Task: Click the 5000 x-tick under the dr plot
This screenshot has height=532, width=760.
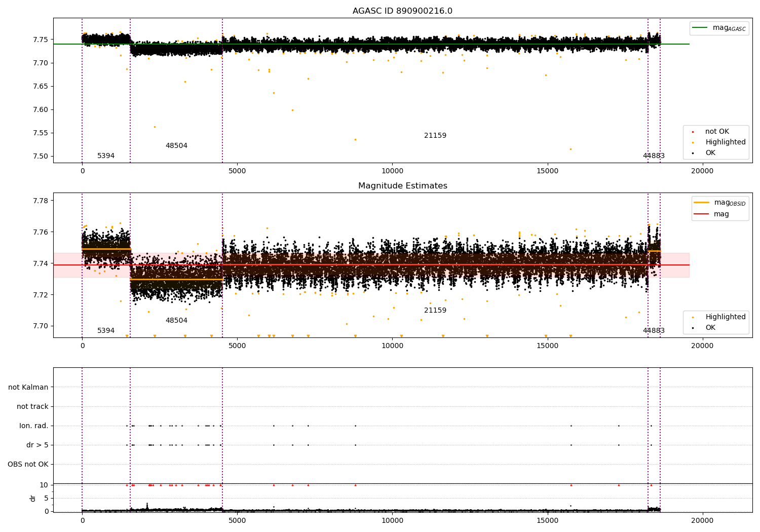Action: point(237,521)
